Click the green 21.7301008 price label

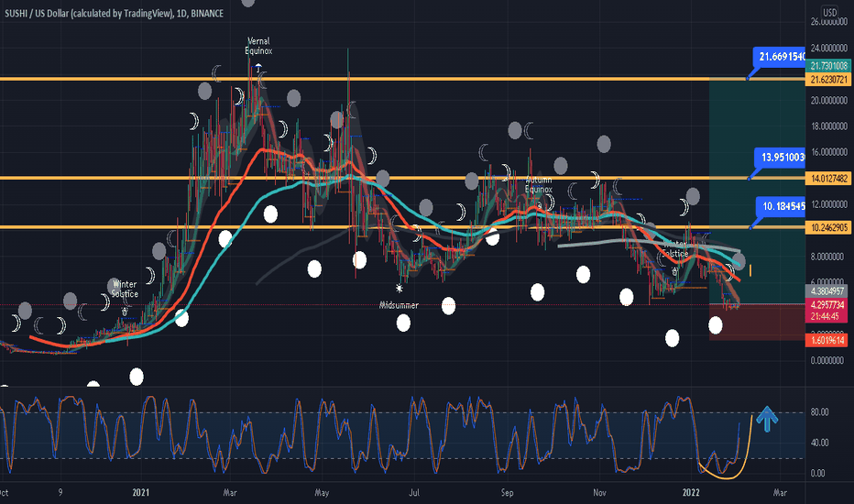click(828, 66)
